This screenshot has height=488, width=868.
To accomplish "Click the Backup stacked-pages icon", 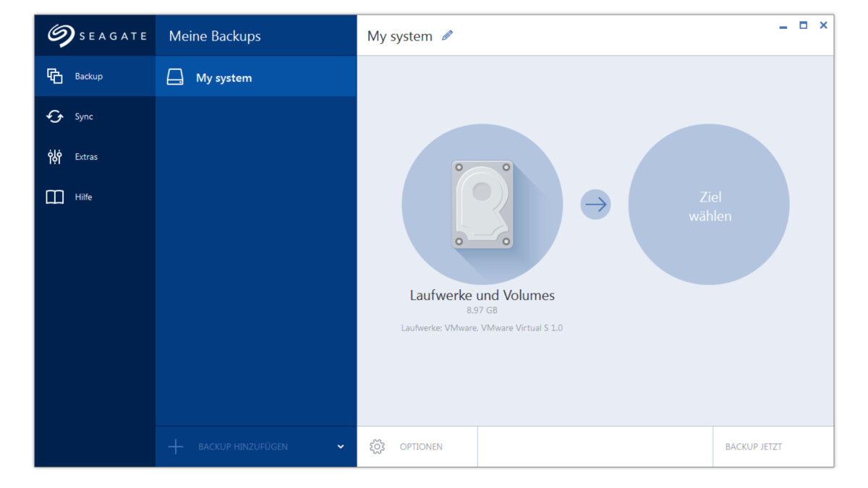I will (55, 76).
